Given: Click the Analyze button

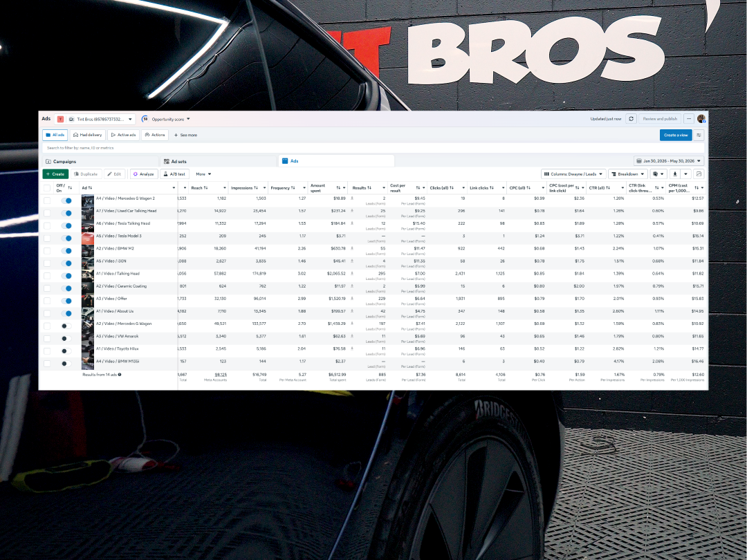Looking at the screenshot, I should pyautogui.click(x=144, y=174).
